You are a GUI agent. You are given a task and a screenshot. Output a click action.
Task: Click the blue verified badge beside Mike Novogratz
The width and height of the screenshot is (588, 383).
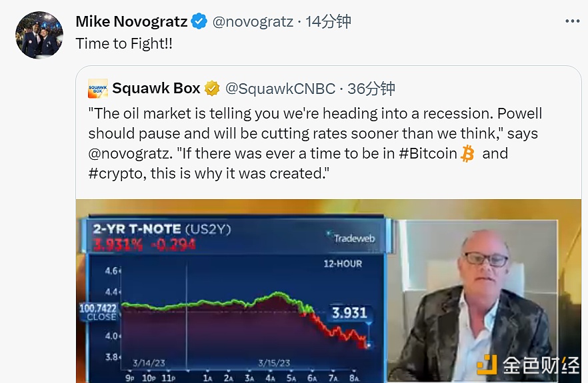[x=199, y=21]
